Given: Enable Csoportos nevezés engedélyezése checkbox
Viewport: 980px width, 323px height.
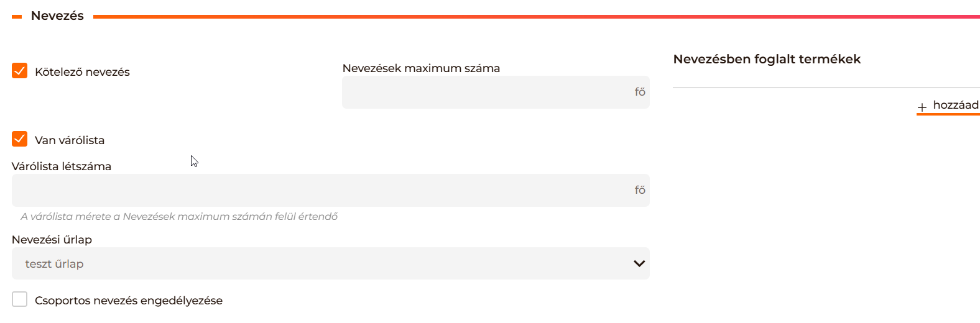Looking at the screenshot, I should tap(20, 299).
